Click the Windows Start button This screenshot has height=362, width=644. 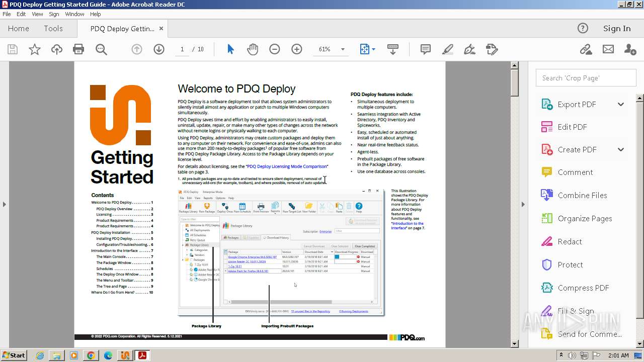pyautogui.click(x=14, y=355)
